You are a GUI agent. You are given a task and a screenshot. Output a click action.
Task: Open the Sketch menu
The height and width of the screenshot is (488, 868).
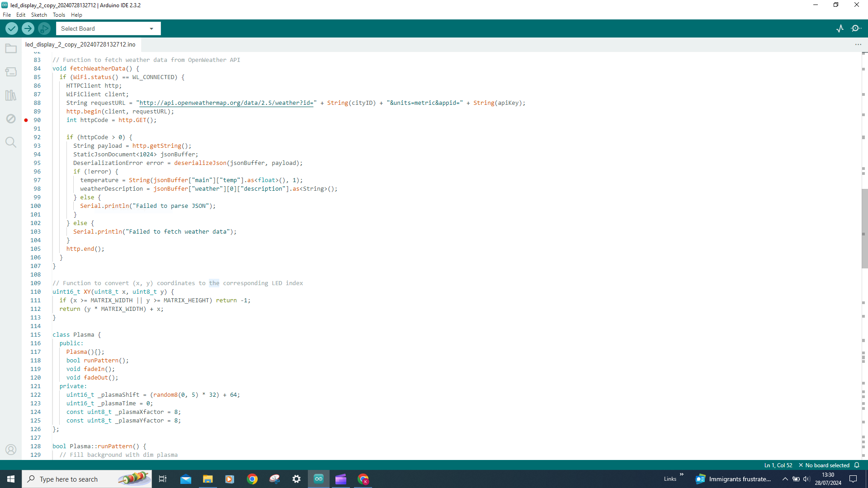click(x=39, y=15)
